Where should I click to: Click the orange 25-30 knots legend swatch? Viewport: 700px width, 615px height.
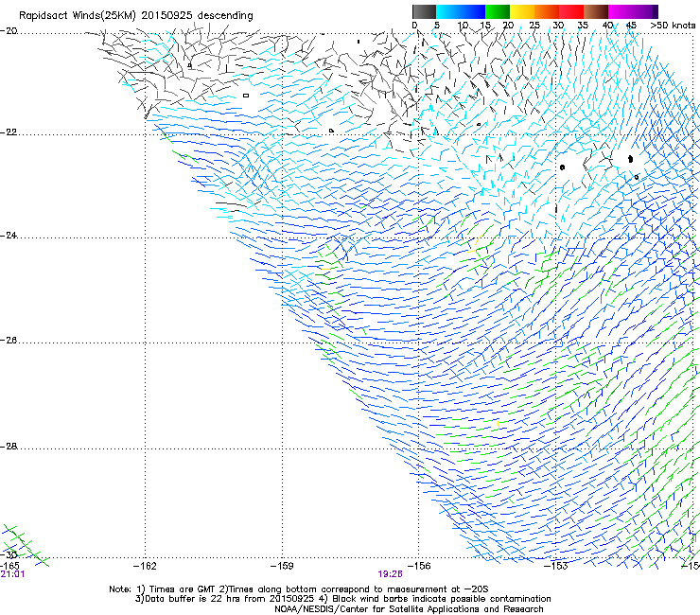547,11
